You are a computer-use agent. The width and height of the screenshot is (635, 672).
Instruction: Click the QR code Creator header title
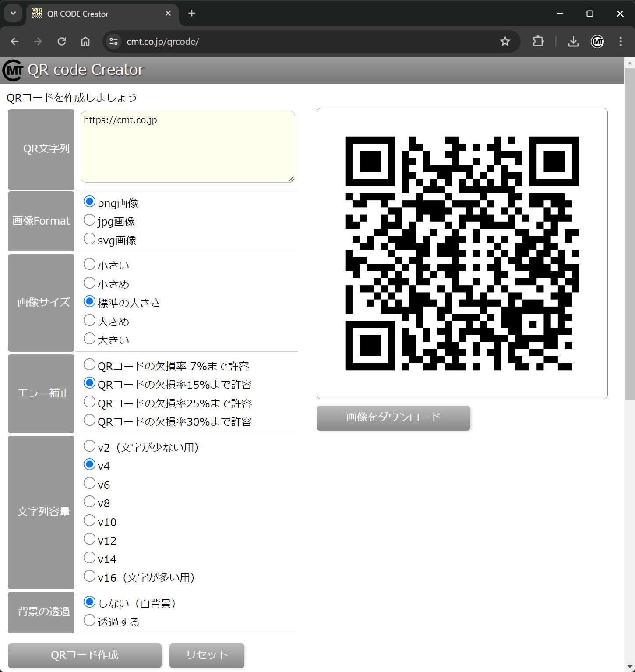tap(86, 70)
